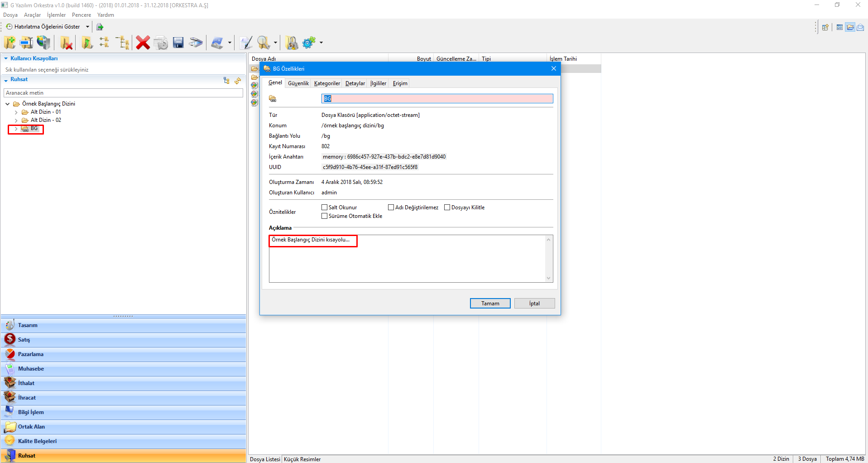Click the red X delete icon

(x=143, y=43)
